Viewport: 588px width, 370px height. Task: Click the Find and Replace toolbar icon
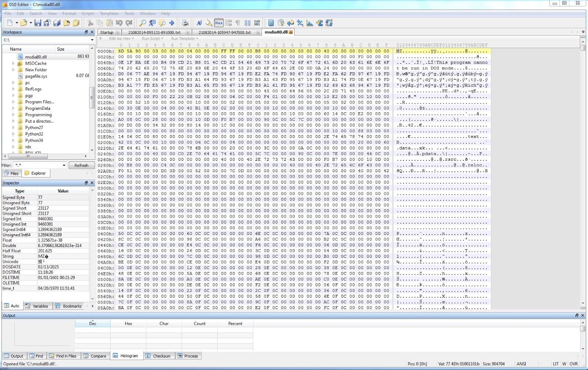152,22
